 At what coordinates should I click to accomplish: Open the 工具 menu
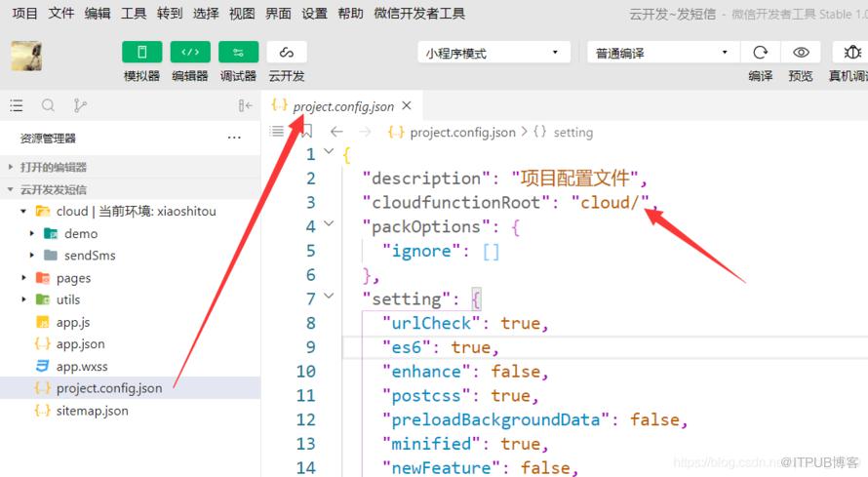pyautogui.click(x=134, y=14)
